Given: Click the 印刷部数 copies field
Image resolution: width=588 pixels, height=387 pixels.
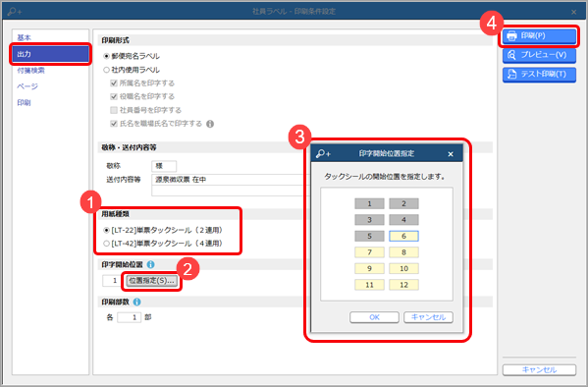Looking at the screenshot, I should (129, 317).
